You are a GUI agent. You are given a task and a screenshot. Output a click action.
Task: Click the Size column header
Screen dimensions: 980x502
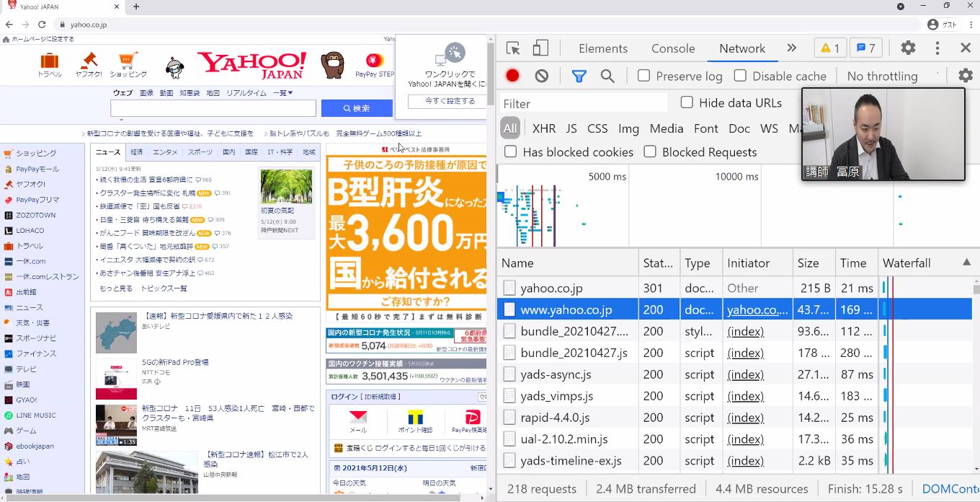pyautogui.click(x=814, y=263)
